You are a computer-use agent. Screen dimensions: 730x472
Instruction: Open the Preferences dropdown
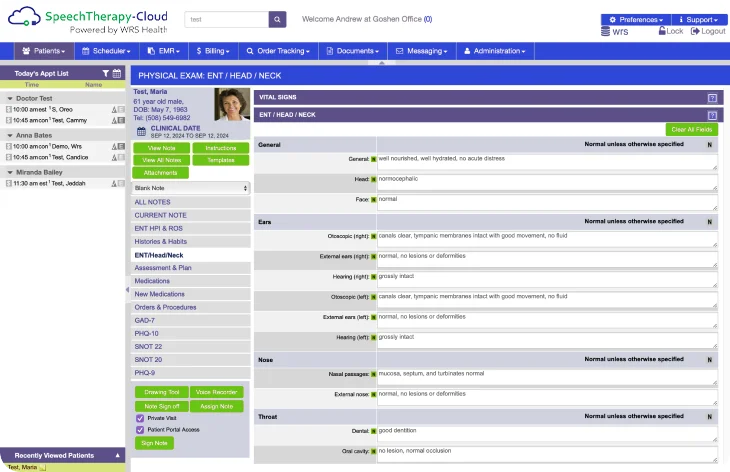(636, 20)
